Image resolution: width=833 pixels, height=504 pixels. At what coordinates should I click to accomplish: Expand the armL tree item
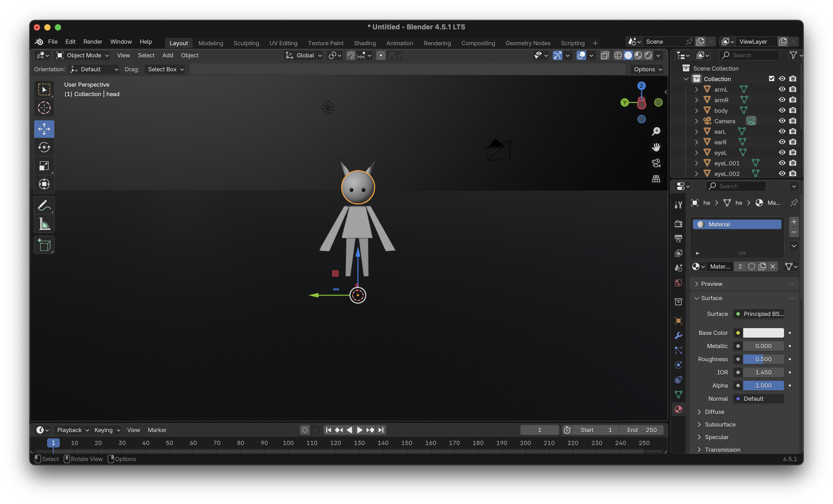coord(696,90)
